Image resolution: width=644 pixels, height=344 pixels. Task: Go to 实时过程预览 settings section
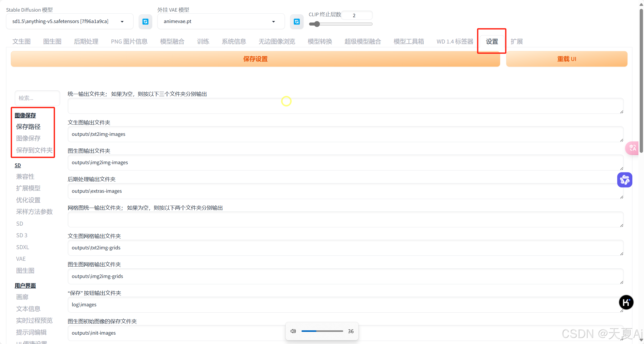pyautogui.click(x=34, y=320)
